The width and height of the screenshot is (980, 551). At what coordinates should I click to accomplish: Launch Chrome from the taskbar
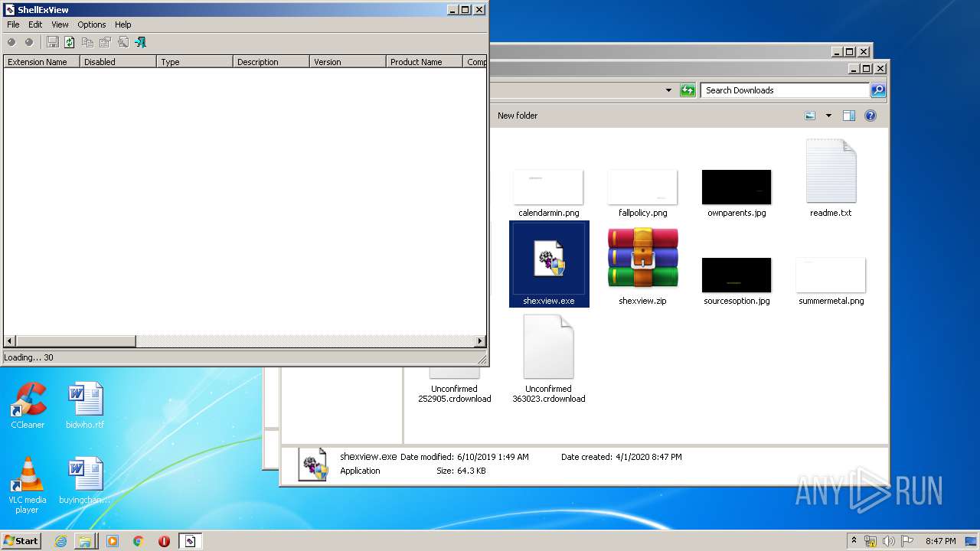[139, 541]
